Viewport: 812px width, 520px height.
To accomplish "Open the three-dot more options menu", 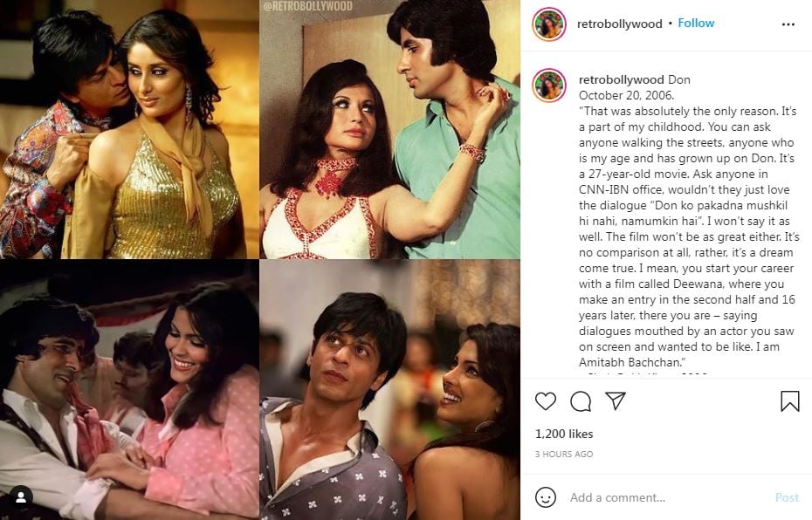I will coord(788,24).
